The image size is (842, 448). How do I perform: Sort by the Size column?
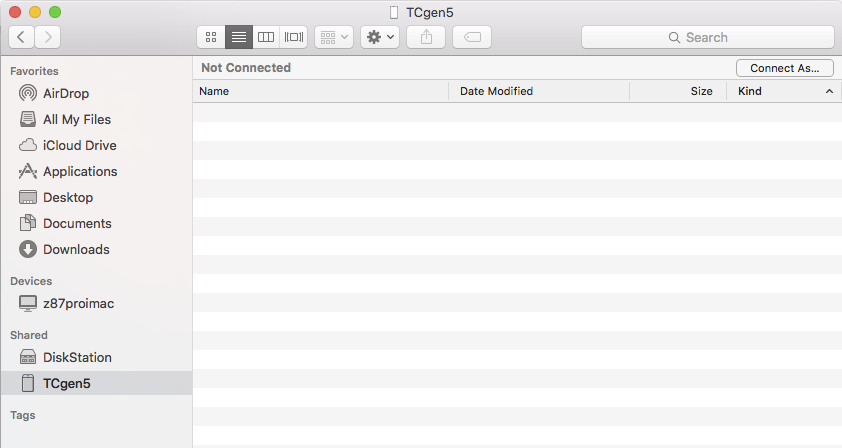click(678, 91)
